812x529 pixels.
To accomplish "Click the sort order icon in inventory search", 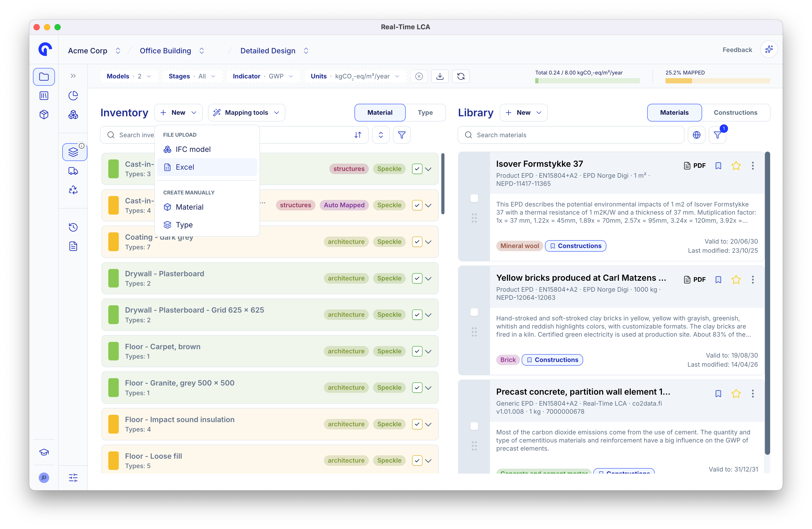I will coord(358,135).
